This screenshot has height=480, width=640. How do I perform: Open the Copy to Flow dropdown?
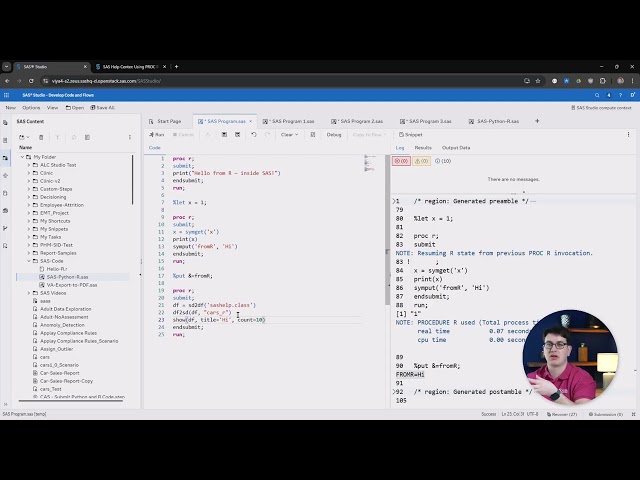pyautogui.click(x=369, y=135)
